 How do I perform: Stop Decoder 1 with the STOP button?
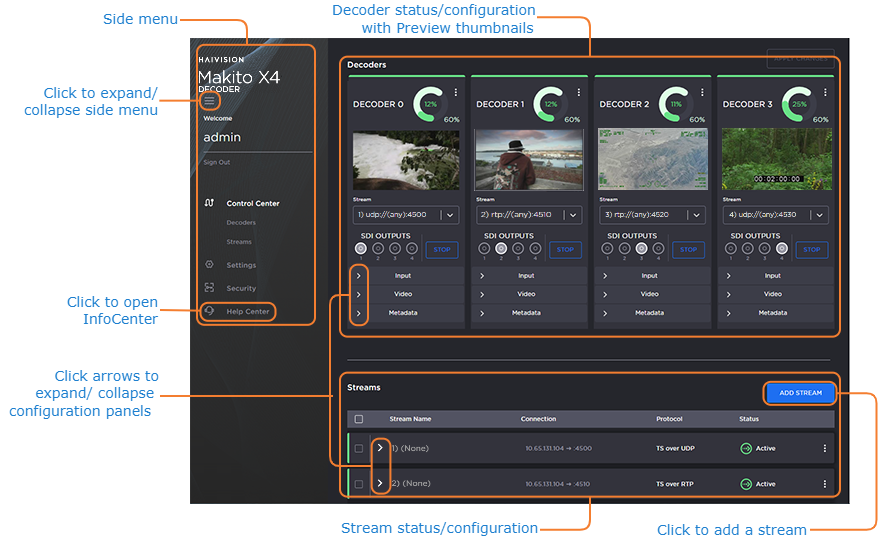tap(565, 249)
